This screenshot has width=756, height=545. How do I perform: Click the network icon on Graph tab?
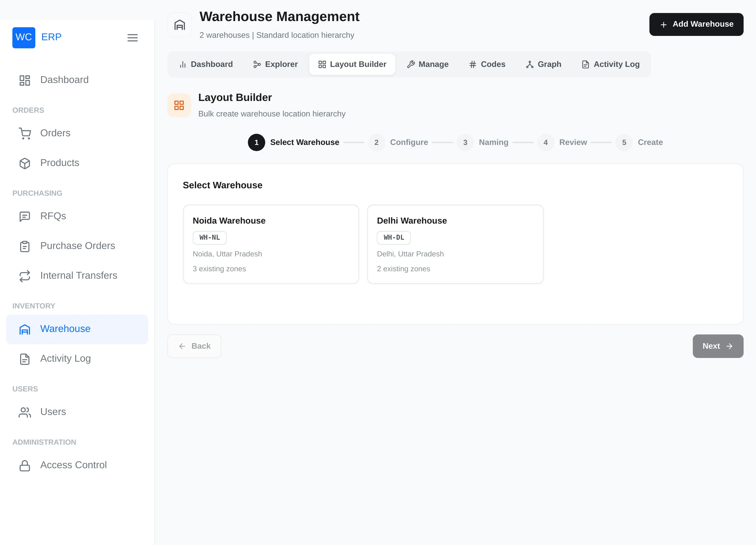pos(530,64)
